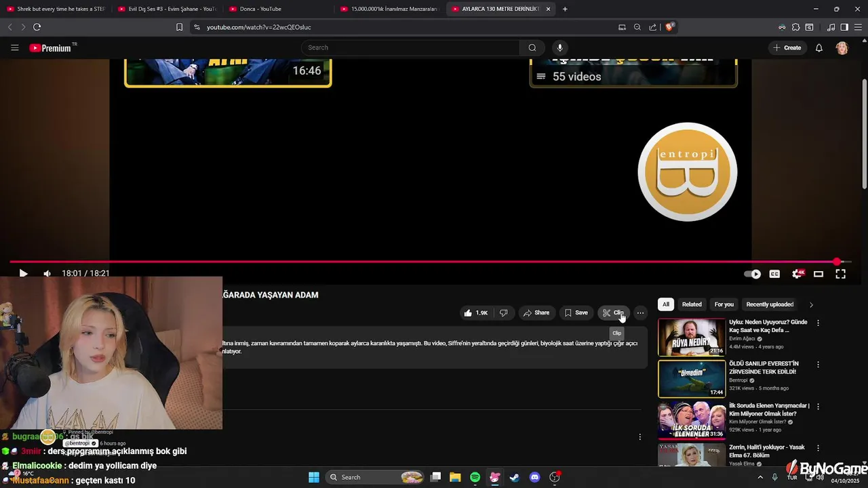Click the bentropi channel end-screen logo

[688, 171]
